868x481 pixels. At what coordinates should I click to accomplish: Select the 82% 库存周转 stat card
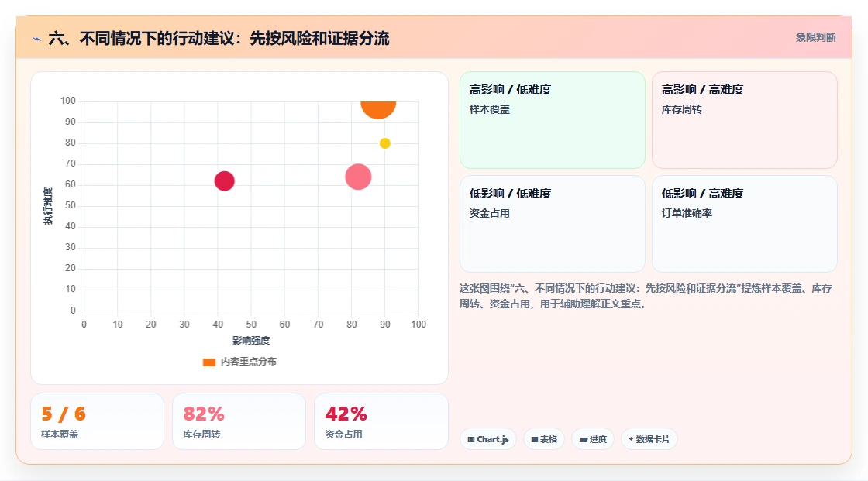[239, 422]
